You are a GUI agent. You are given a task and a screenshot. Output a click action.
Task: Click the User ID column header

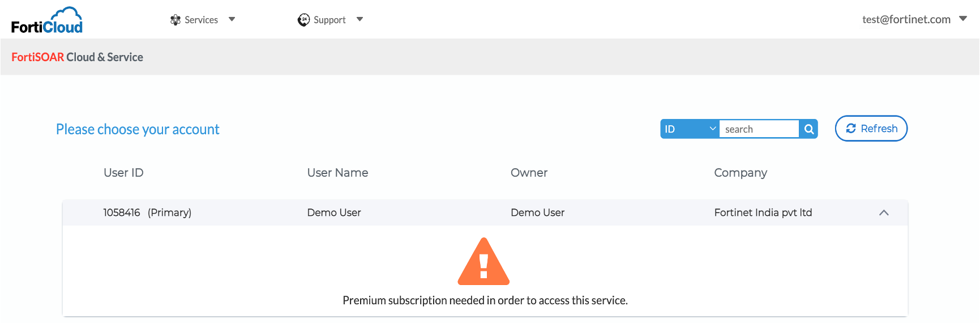[x=123, y=173]
